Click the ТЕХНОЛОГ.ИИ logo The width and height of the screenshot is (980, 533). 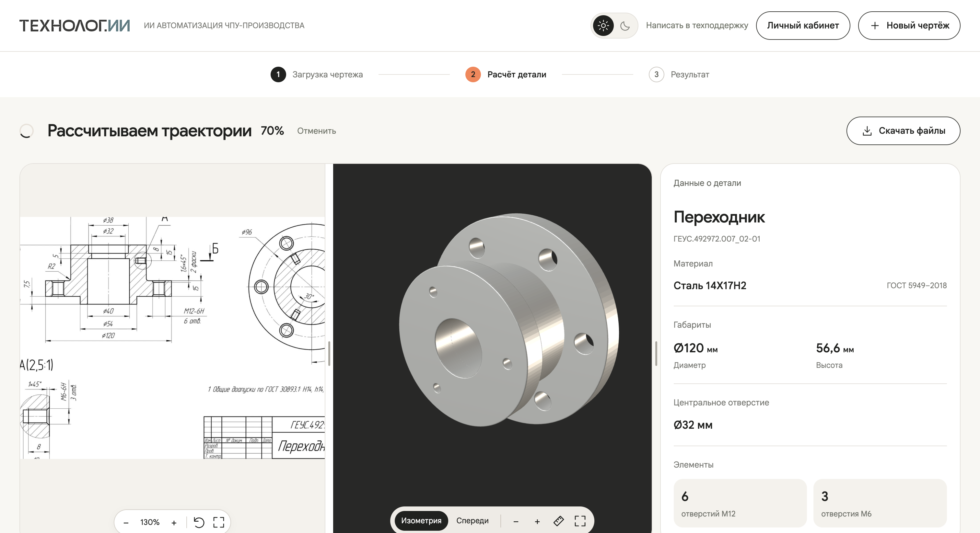pyautogui.click(x=75, y=26)
